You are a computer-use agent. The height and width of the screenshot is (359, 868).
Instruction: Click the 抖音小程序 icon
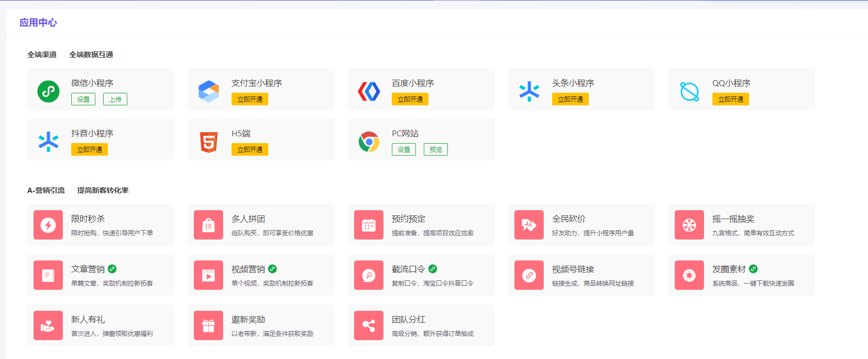pos(48,142)
